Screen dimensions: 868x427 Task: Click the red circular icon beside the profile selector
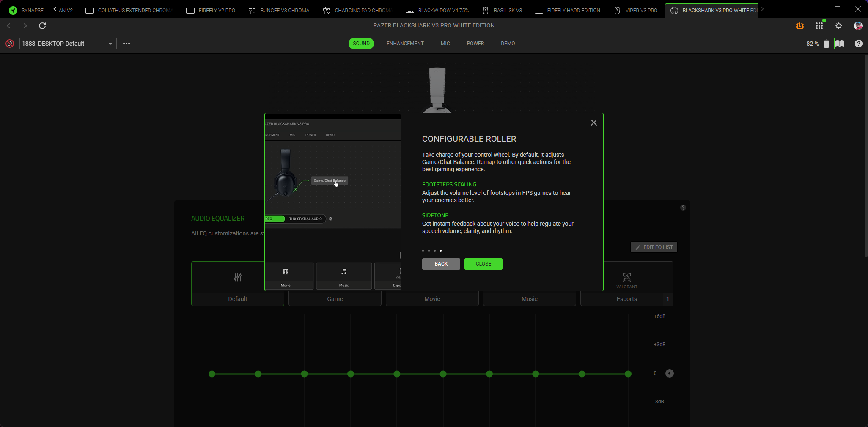pos(10,44)
